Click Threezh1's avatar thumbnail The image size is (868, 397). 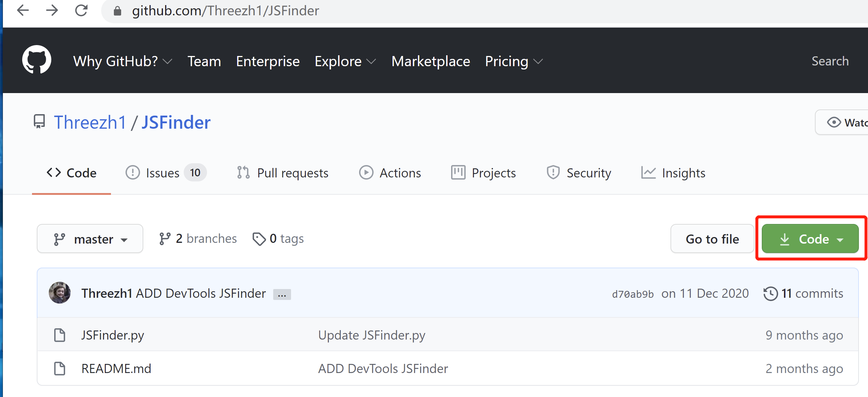(x=60, y=293)
